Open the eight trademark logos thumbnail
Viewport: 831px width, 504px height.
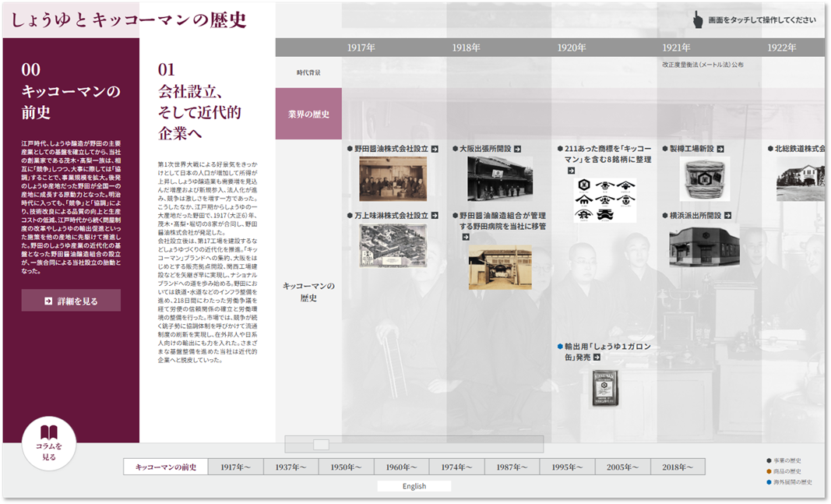point(604,199)
